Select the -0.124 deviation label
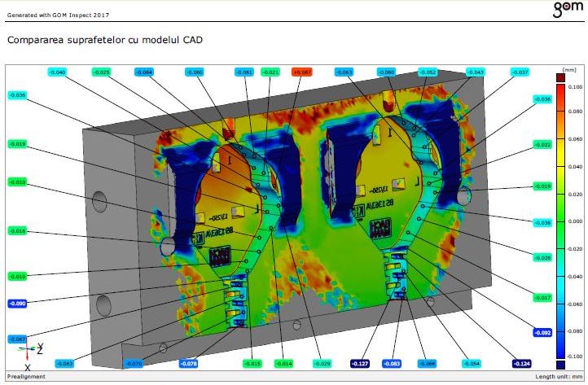The width and height of the screenshot is (588, 385). [522, 363]
